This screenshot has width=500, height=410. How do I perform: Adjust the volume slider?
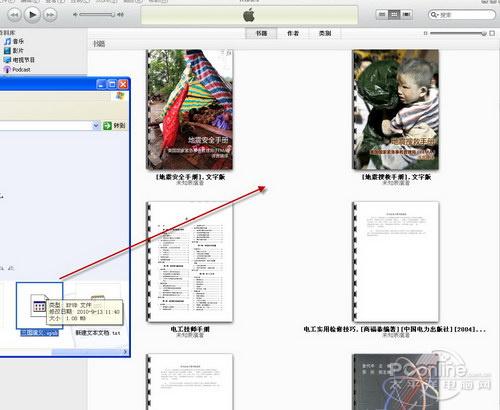[97, 15]
